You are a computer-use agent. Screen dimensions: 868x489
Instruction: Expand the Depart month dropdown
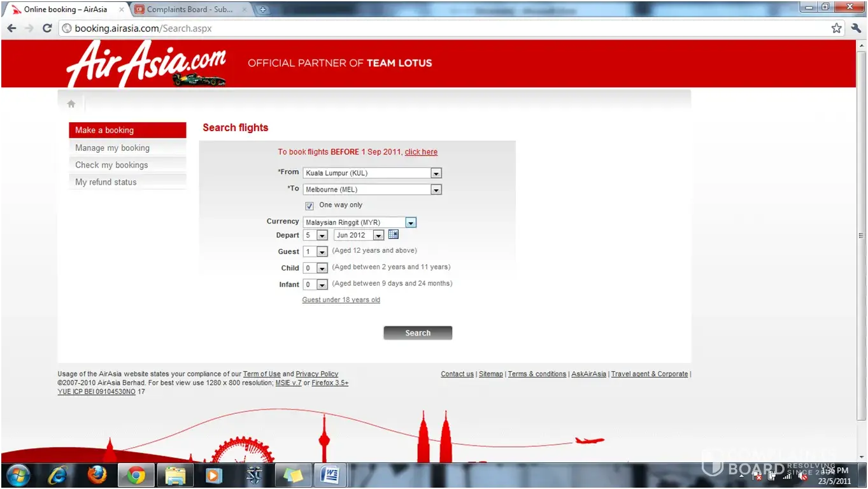pos(378,236)
